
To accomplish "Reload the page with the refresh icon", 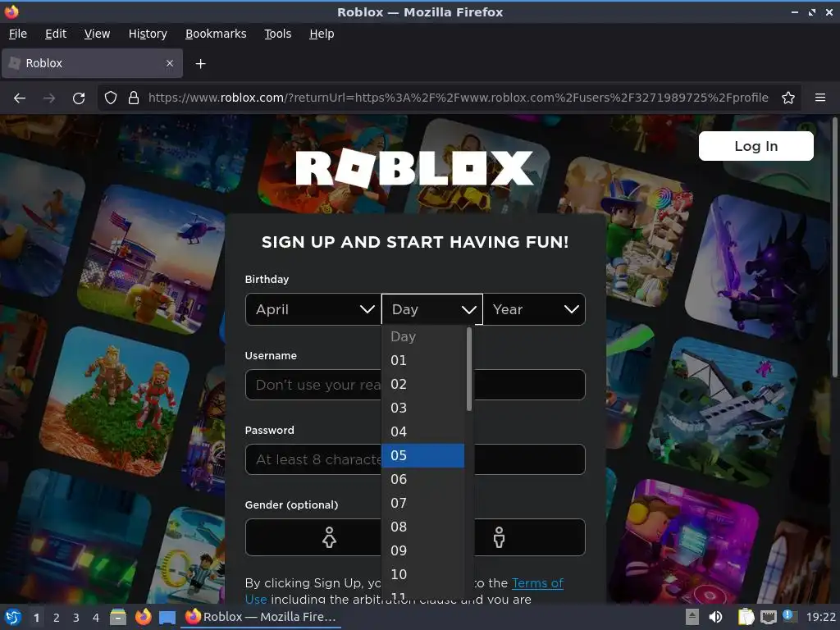I will 79,98.
